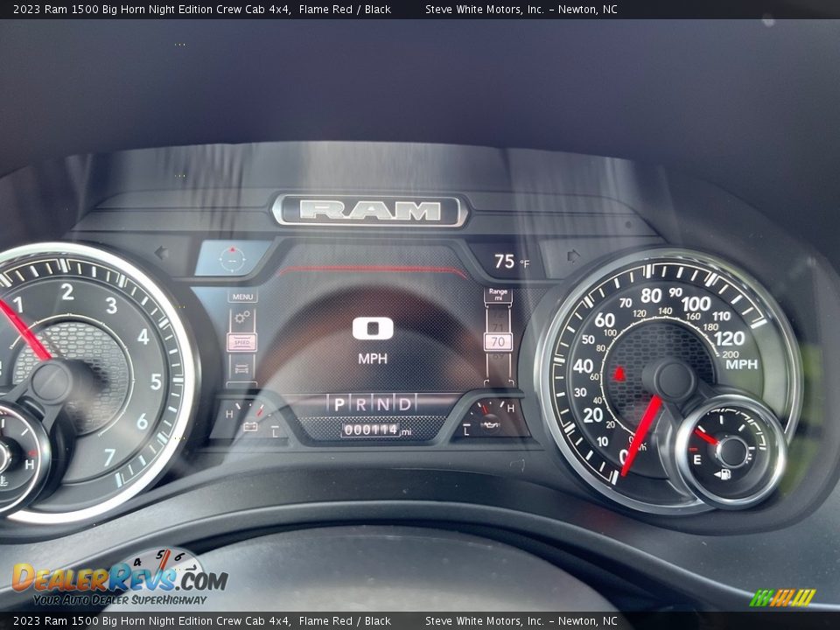Click the red warning triangle in the speedometer

(x=619, y=374)
